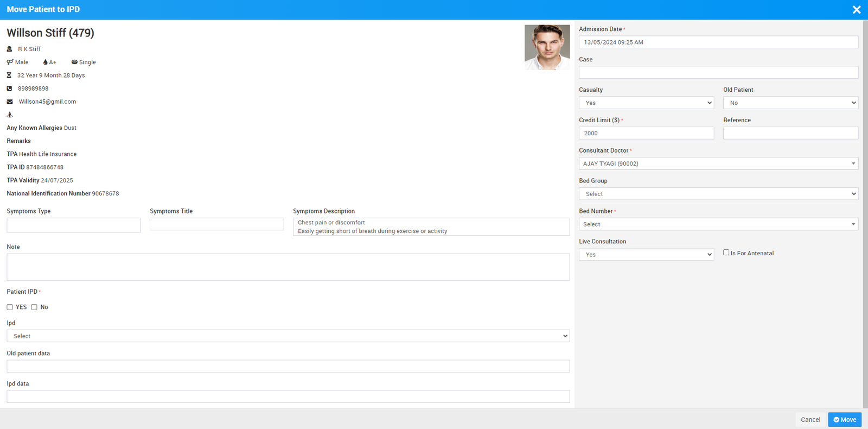Click into the Credit Limit input field

click(x=646, y=133)
